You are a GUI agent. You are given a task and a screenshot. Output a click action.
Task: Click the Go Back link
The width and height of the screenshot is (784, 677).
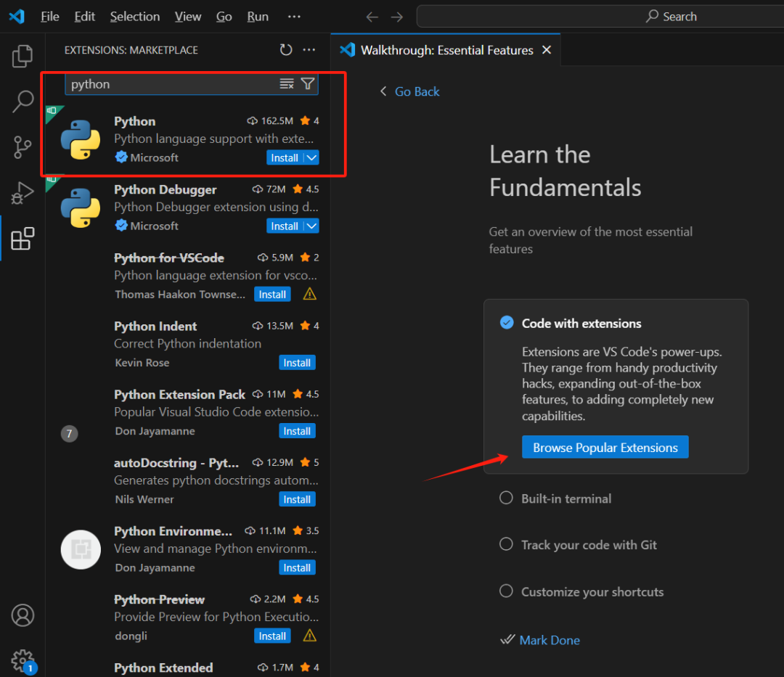(417, 91)
